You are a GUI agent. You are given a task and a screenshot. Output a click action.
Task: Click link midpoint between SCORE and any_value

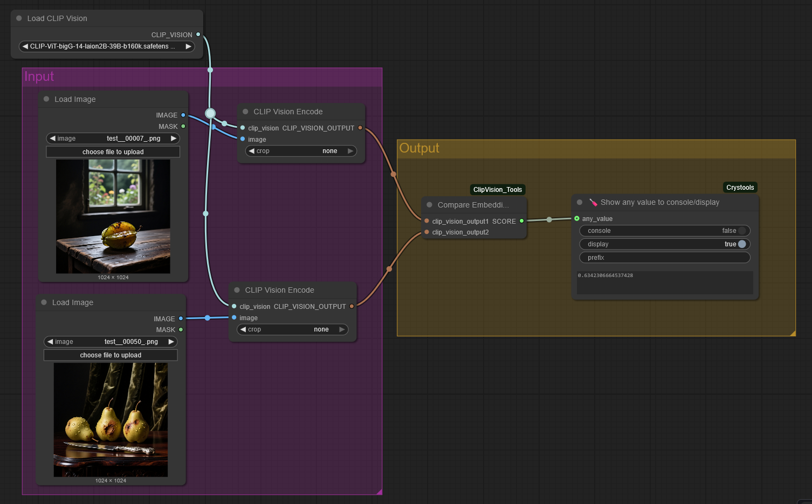click(549, 219)
